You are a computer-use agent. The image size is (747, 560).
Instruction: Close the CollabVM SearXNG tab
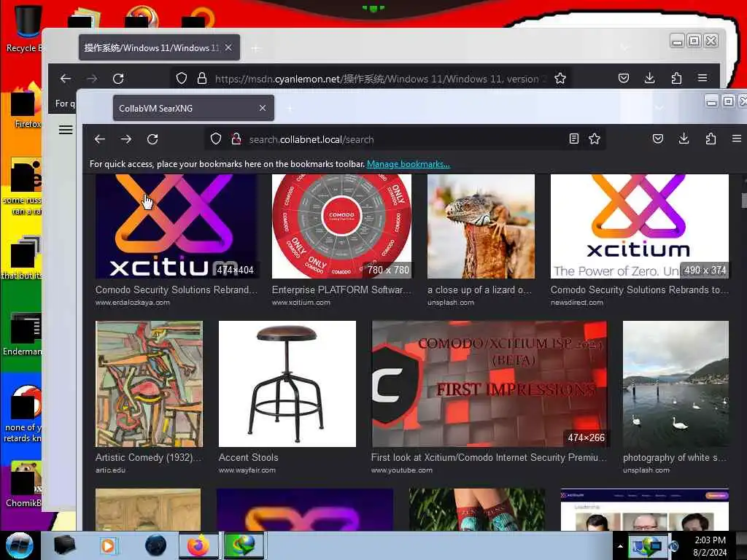pos(263,108)
